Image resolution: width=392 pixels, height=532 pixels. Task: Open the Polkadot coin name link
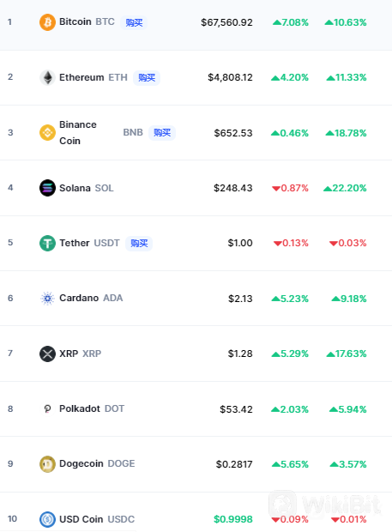80,408
